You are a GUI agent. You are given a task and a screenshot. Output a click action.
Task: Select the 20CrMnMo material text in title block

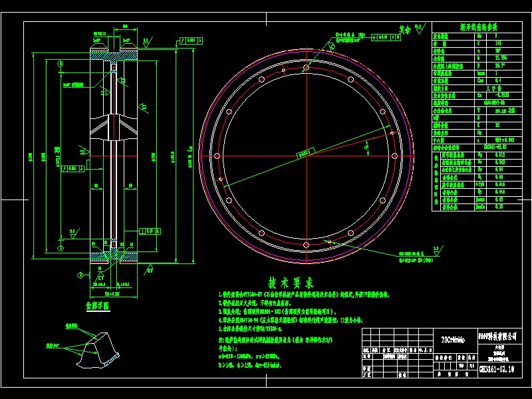click(x=453, y=340)
